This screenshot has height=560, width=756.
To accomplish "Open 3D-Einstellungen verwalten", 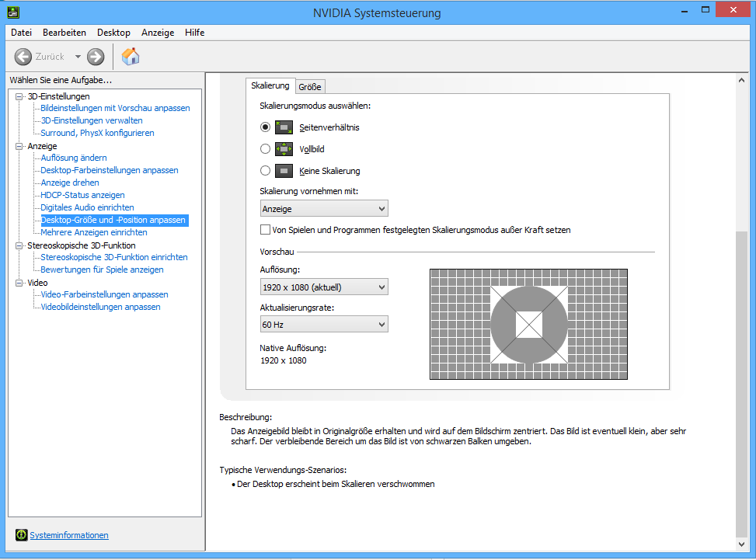I will [92, 120].
